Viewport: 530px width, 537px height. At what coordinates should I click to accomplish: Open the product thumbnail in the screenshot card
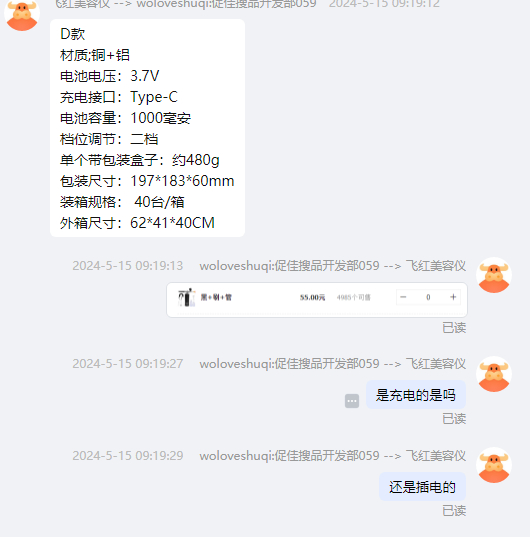pyautogui.click(x=187, y=297)
